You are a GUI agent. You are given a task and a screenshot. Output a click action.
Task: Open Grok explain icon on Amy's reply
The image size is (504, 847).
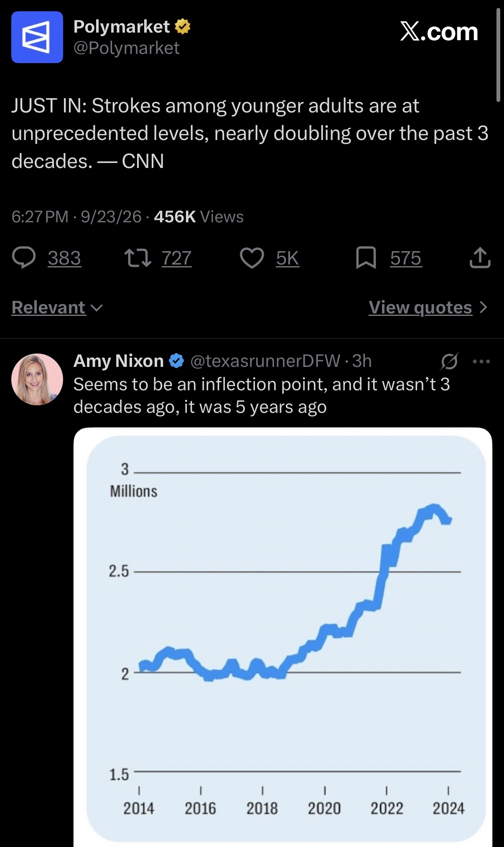coord(449,361)
